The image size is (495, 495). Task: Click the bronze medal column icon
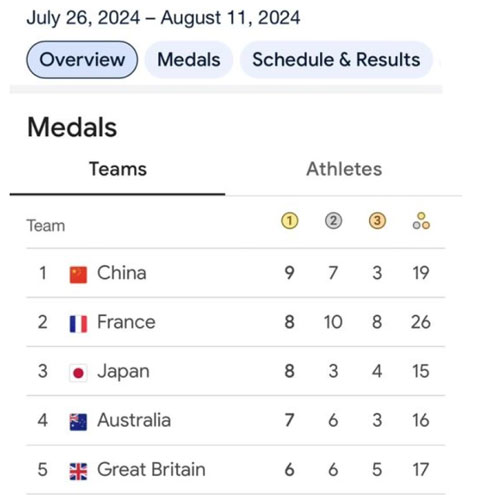(x=377, y=221)
